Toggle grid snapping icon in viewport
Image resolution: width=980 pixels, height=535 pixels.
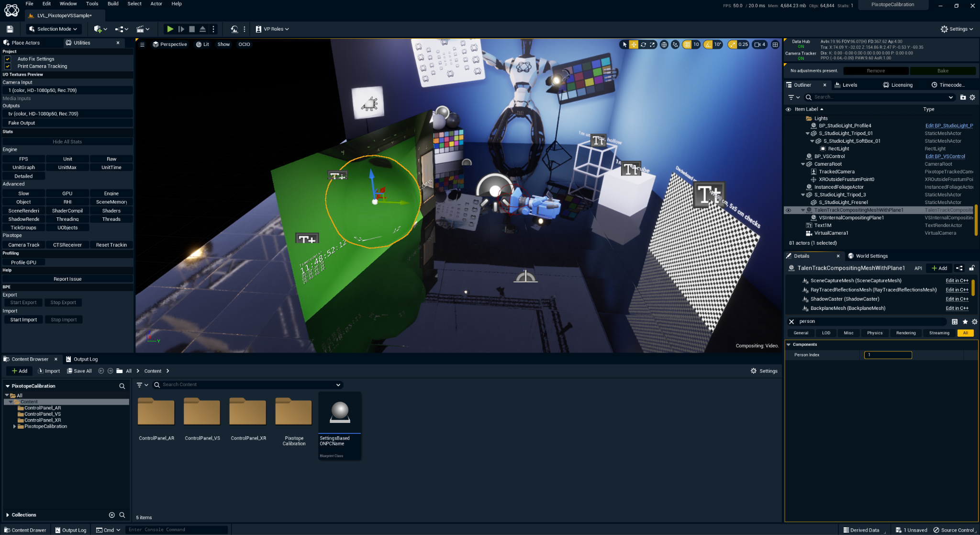[687, 45]
